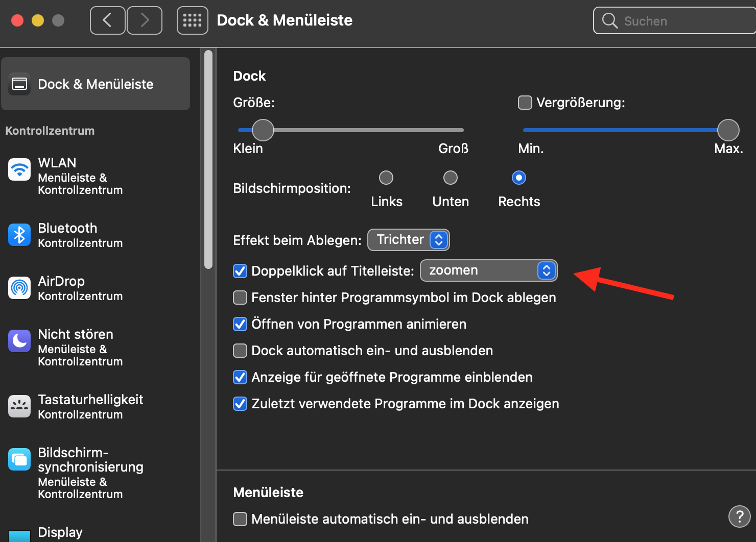The width and height of the screenshot is (756, 542).
Task: Select the Bluetooth icon in sidebar
Action: [19, 235]
